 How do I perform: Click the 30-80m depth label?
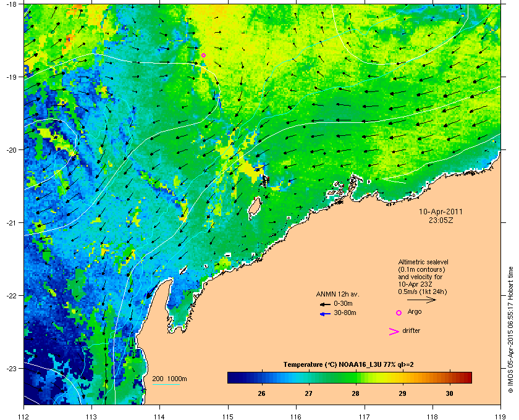(x=345, y=313)
